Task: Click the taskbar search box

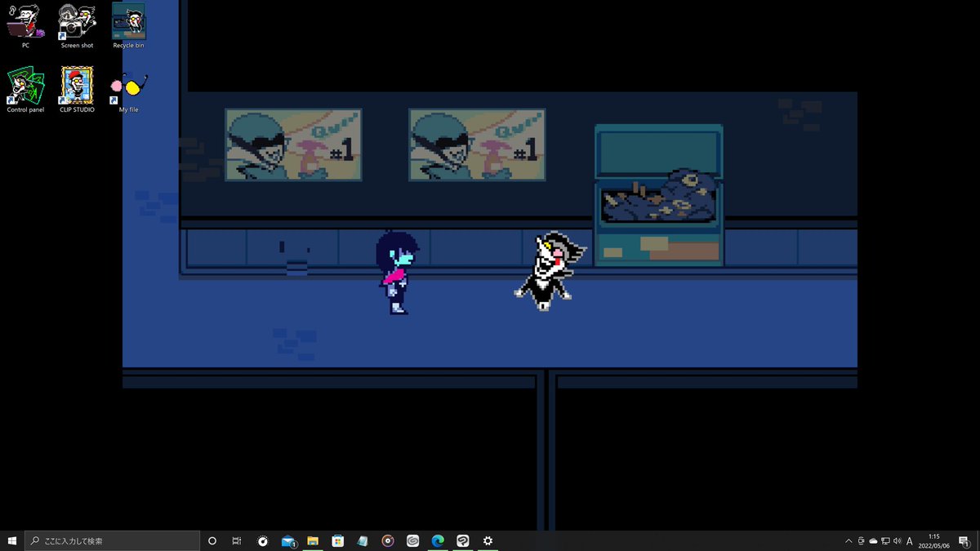Action: (x=113, y=540)
